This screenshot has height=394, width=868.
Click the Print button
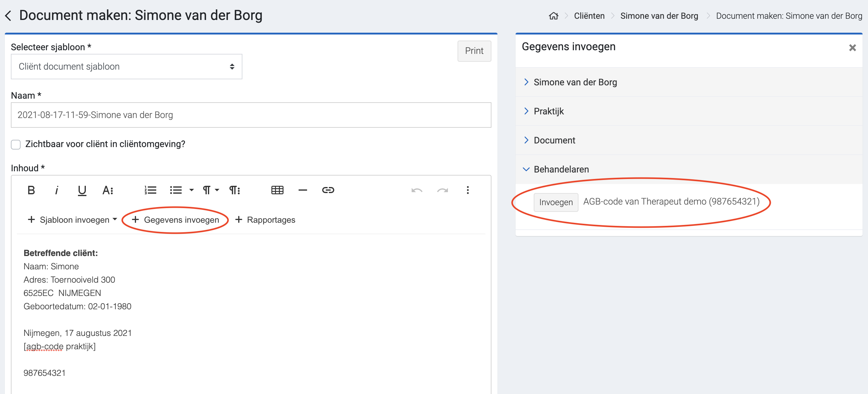click(474, 51)
